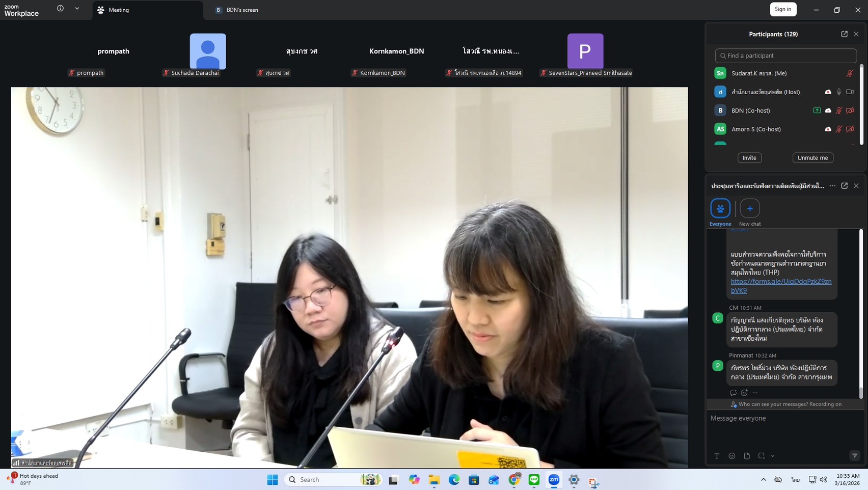
Task: Select the Everyone chat tab
Action: (720, 212)
